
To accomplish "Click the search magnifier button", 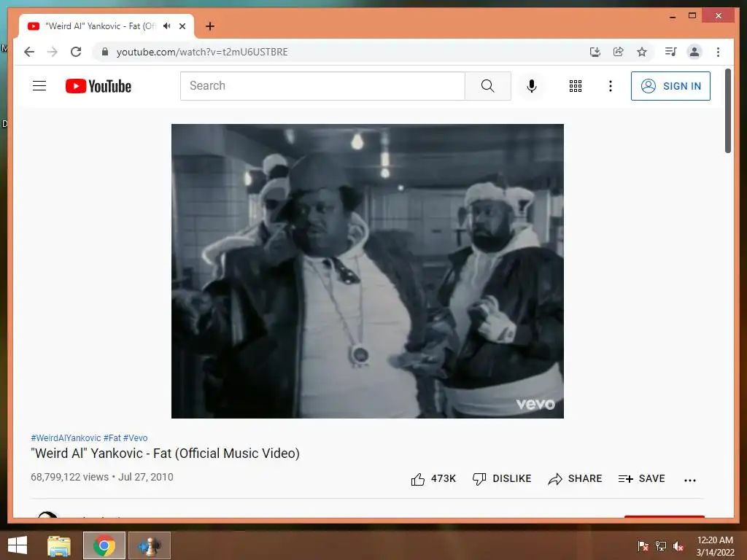I will pyautogui.click(x=487, y=86).
